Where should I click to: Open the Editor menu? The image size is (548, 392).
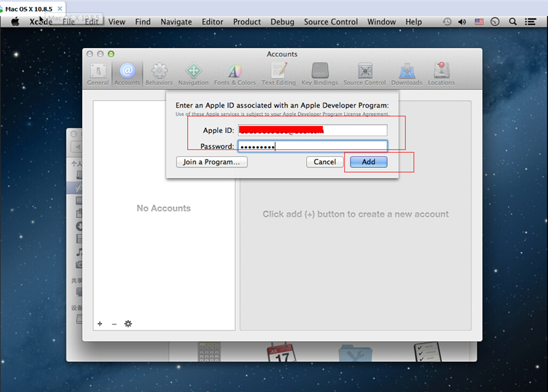click(x=212, y=22)
